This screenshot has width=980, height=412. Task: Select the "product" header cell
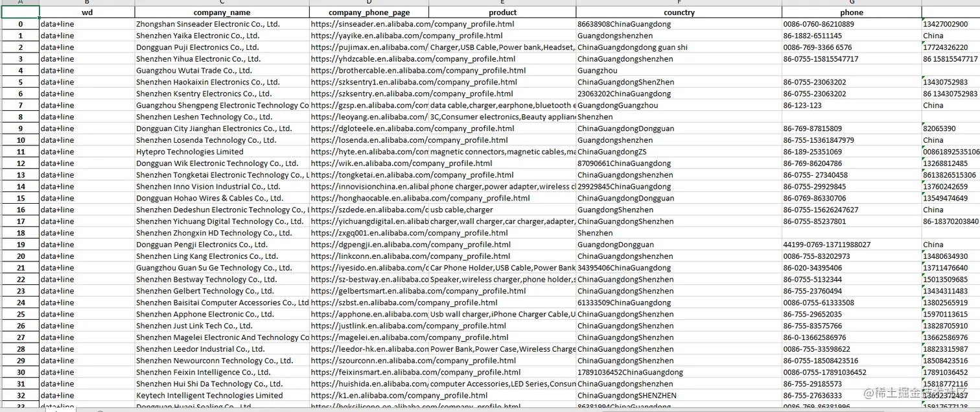pos(502,12)
